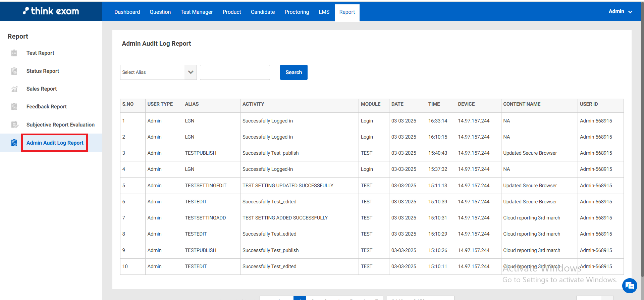Go to the Proctoring menu
644x300 pixels.
[x=297, y=12]
